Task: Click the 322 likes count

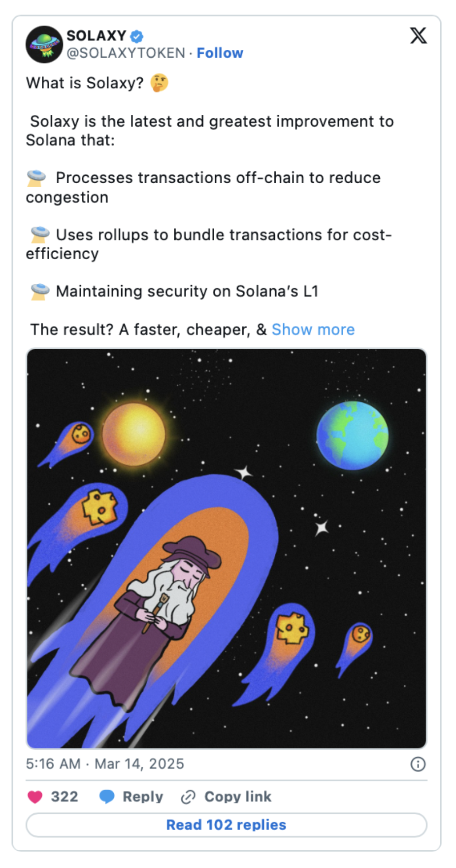Action: tap(65, 797)
